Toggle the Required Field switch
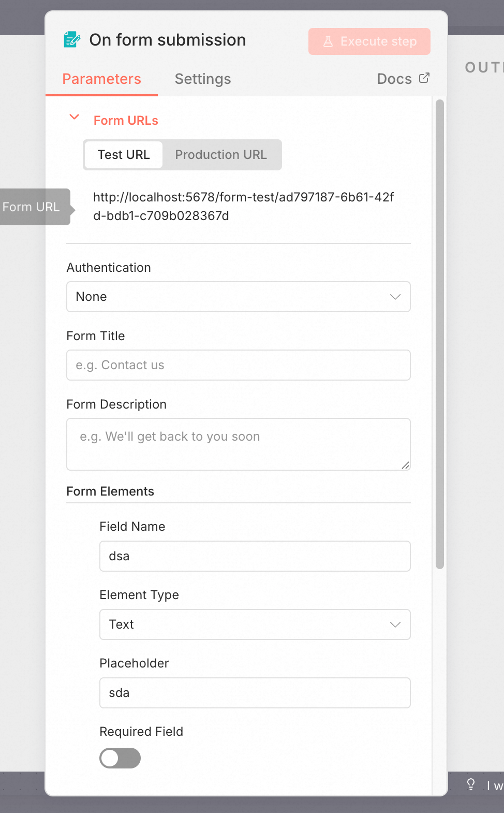Image resolution: width=504 pixels, height=813 pixels. pyautogui.click(x=120, y=758)
